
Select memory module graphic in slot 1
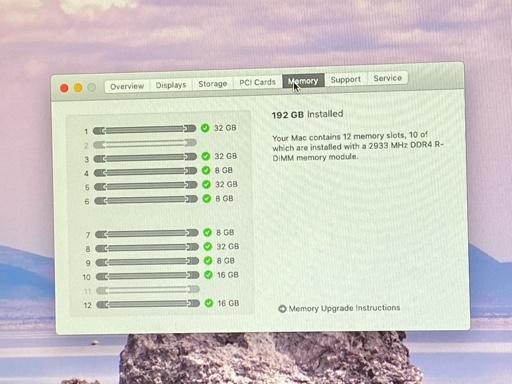144,130
